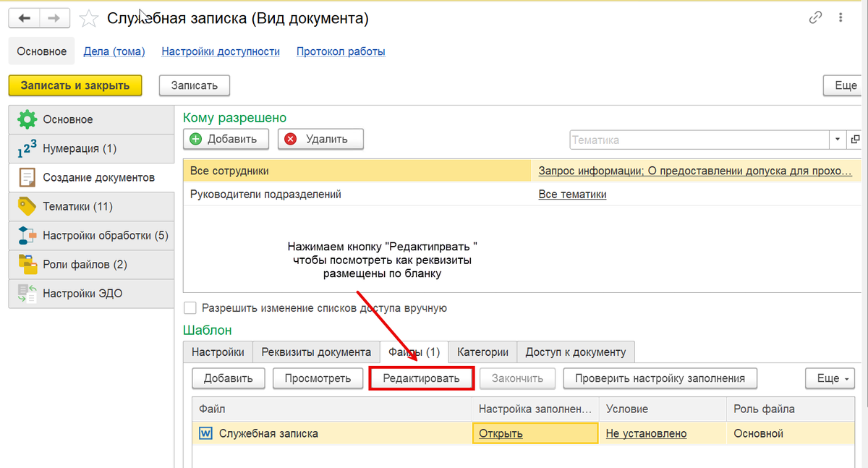Go forward with the right arrow
Screen dimensions: 868x468
[55, 18]
